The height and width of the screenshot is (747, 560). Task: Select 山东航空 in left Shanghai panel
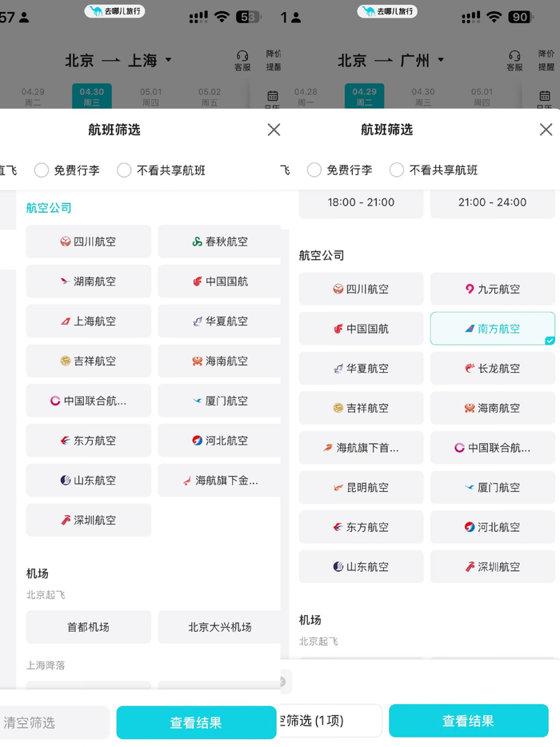[x=89, y=480]
